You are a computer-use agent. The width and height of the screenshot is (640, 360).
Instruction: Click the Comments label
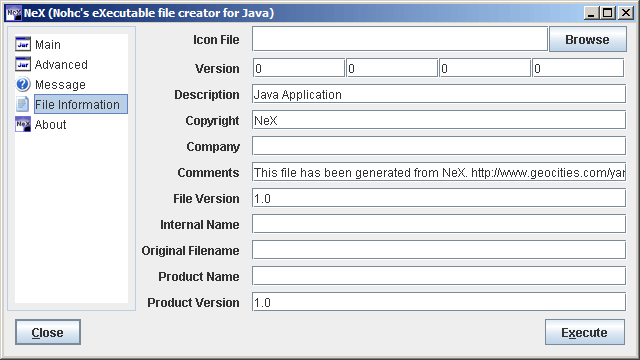click(x=209, y=173)
